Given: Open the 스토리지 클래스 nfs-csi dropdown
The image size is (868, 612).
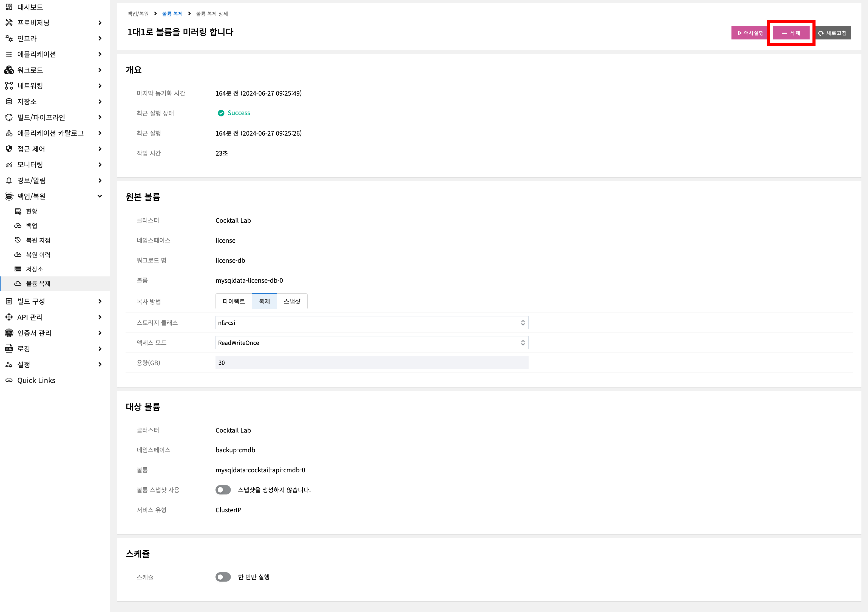Looking at the screenshot, I should tap(371, 323).
